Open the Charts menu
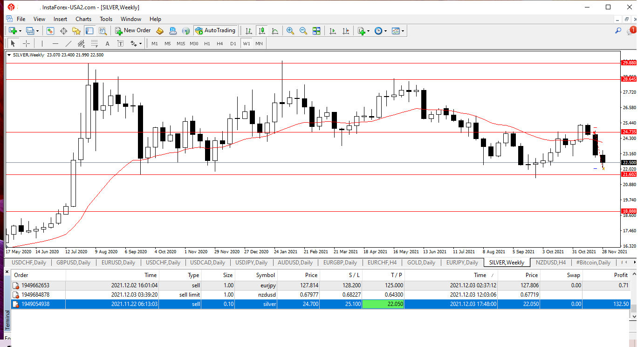The width and height of the screenshot is (644, 347). pyautogui.click(x=83, y=19)
